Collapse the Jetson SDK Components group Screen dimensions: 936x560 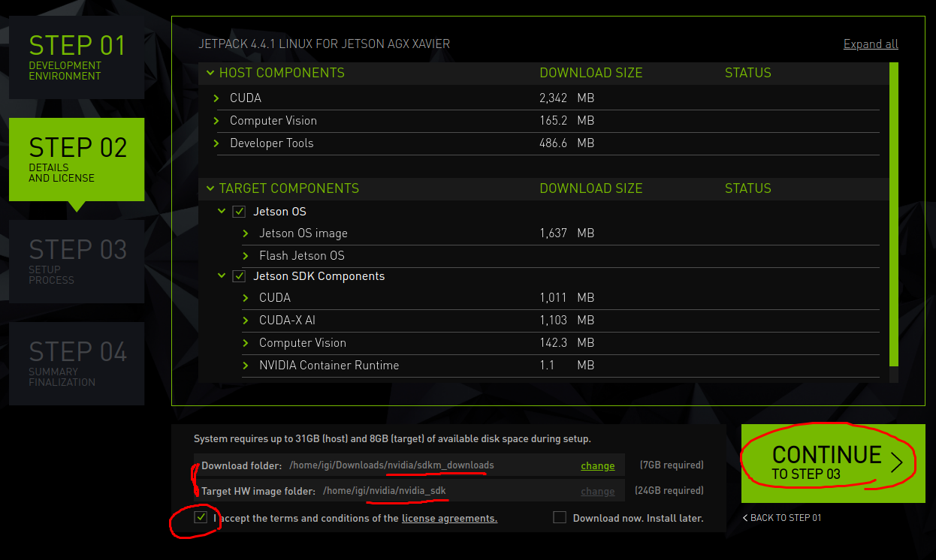click(222, 276)
